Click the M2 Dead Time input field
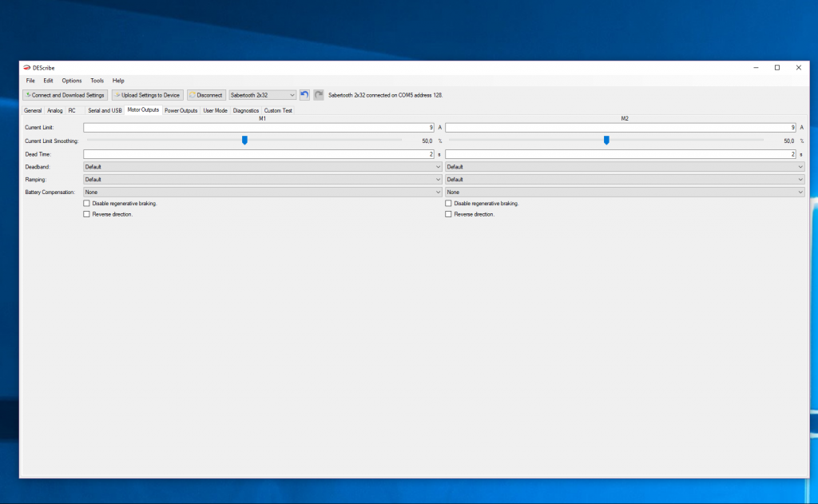Screen dimensions: 818x504 tap(620, 154)
